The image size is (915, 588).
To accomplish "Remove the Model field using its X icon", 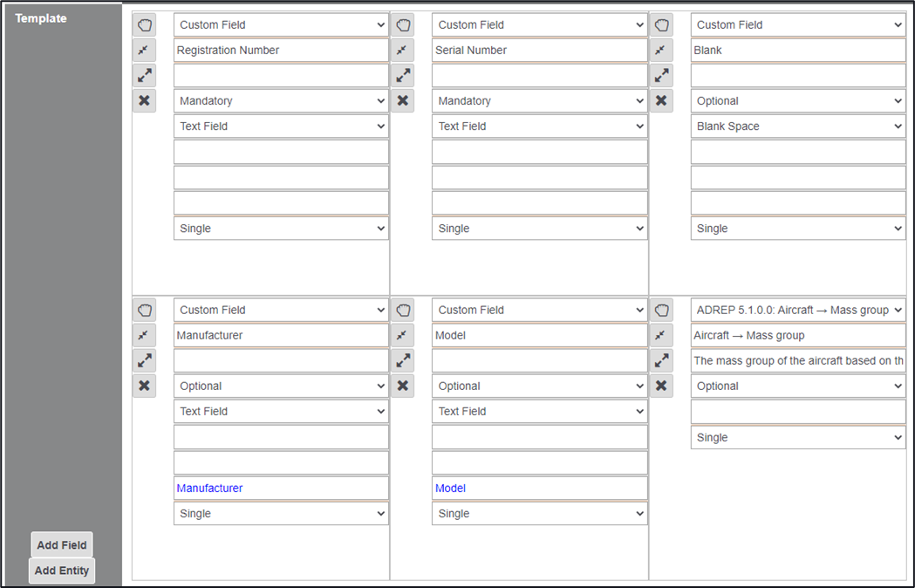I will (x=402, y=386).
